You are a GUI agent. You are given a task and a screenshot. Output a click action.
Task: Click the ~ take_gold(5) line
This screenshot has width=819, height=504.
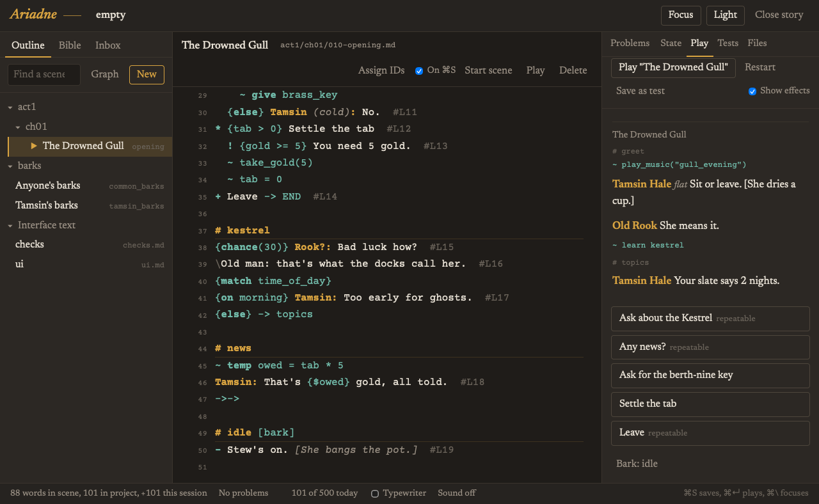pyautogui.click(x=270, y=163)
